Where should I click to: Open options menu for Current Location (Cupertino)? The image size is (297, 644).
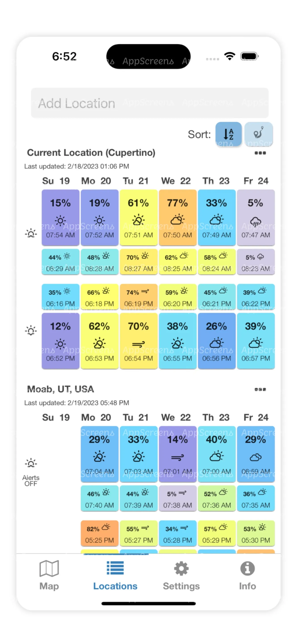260,153
